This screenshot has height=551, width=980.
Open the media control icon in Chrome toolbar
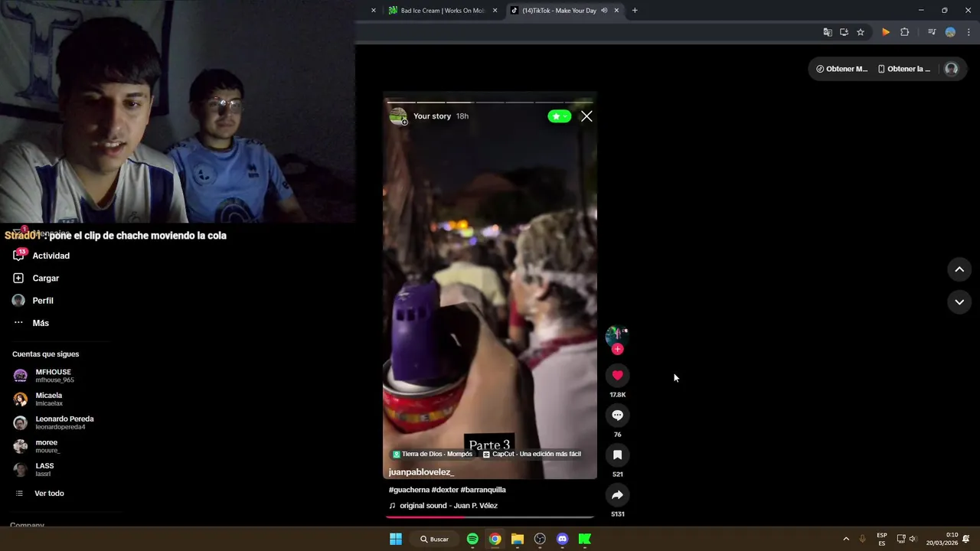(932, 32)
